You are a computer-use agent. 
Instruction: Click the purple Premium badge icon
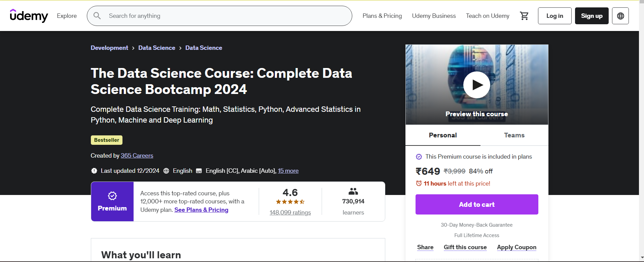(112, 196)
